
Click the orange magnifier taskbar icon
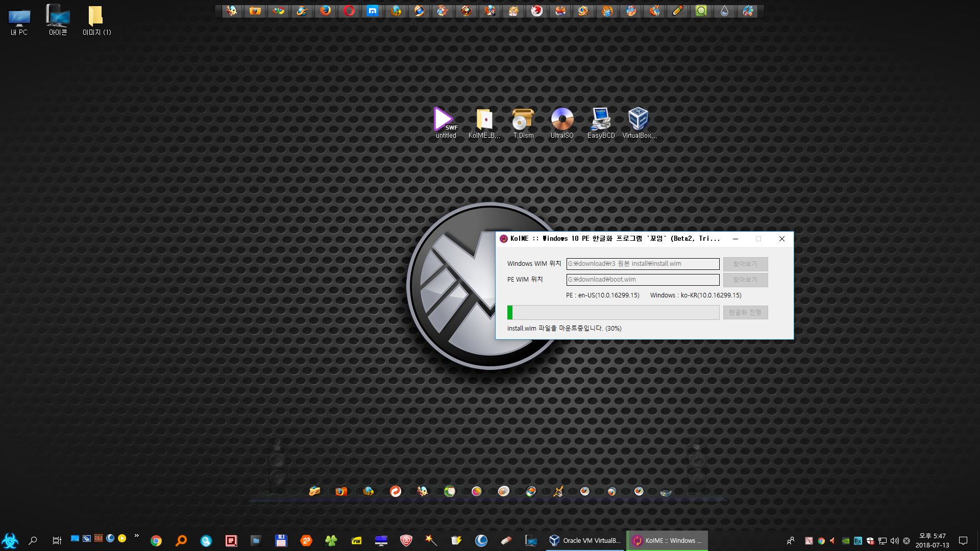tap(181, 541)
